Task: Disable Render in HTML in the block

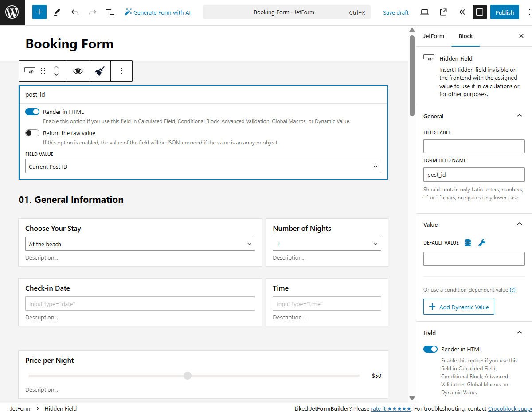Action: point(32,112)
